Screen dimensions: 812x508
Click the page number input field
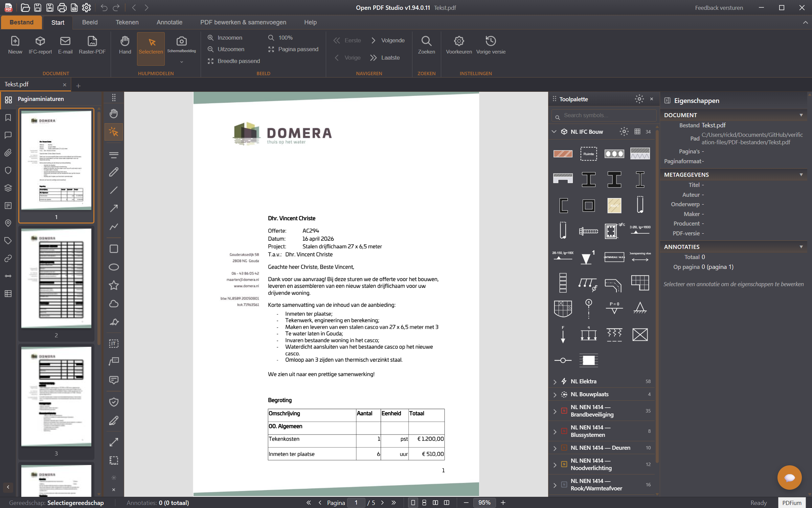pos(356,503)
